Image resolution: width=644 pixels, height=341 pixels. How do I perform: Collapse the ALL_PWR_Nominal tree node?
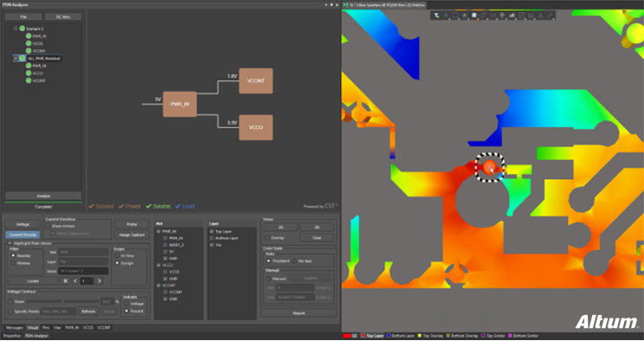(x=10, y=58)
